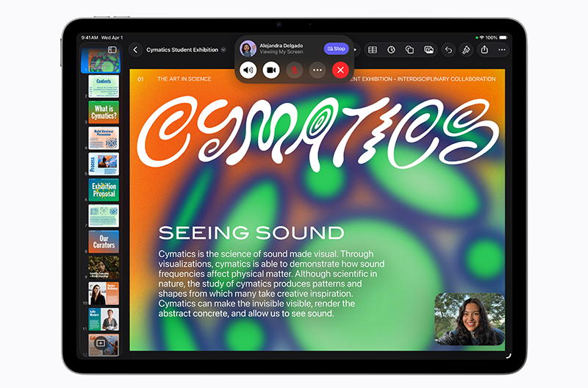Screen dimensions: 588x388
Task: Insert a shape from the toolbar
Action: tap(409, 50)
